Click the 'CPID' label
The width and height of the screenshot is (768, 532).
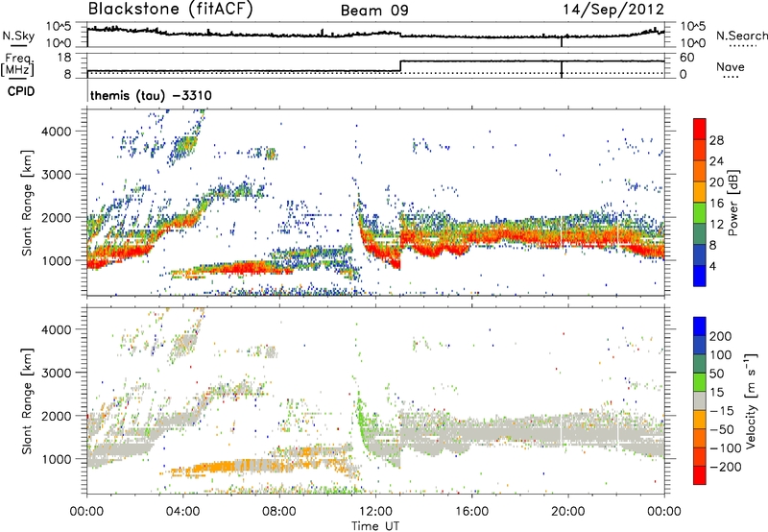pos(21,91)
